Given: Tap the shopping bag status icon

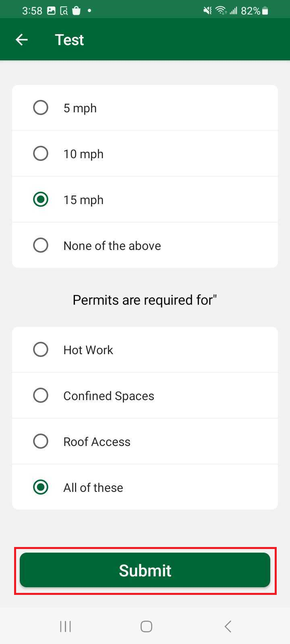Looking at the screenshot, I should pyautogui.click(x=77, y=11).
